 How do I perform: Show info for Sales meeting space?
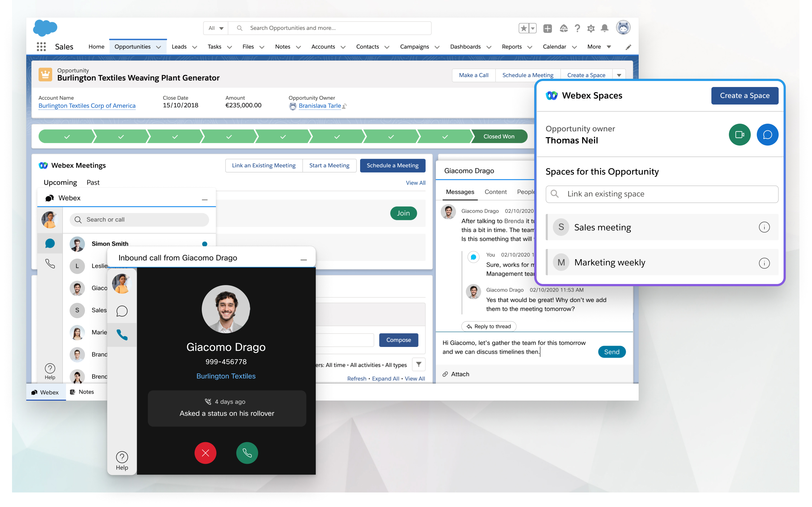point(764,227)
